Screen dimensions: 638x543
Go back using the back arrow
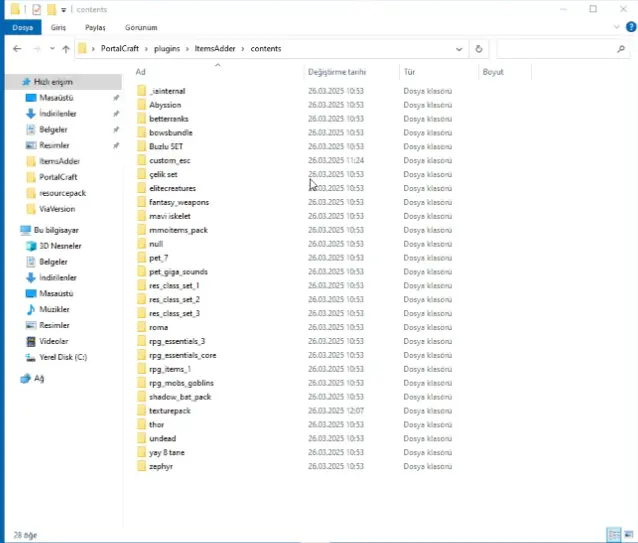17,49
